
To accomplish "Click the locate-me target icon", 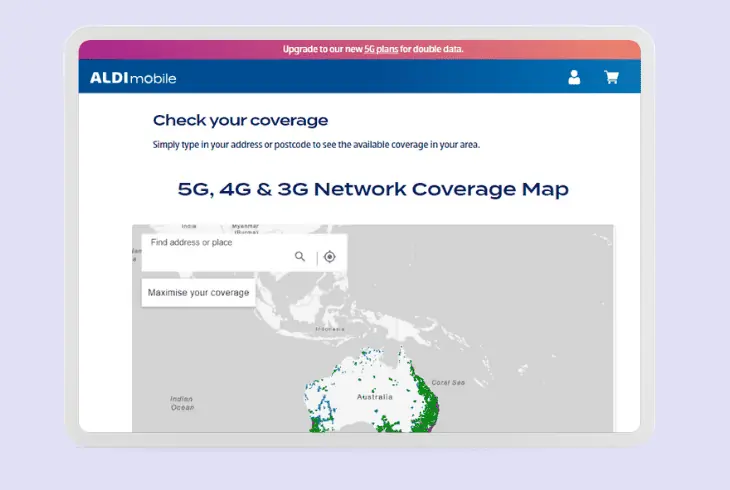I will (x=330, y=257).
